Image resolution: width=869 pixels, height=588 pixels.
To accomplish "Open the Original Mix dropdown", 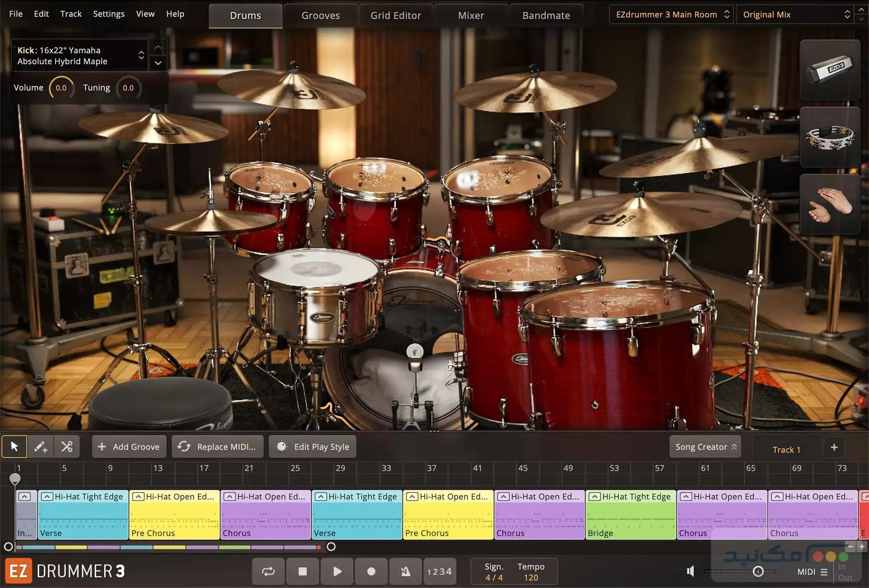I will [795, 14].
